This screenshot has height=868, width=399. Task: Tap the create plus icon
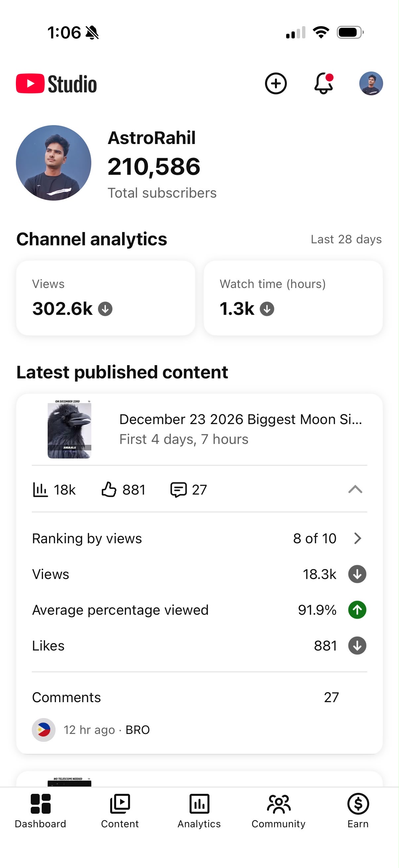pyautogui.click(x=275, y=83)
